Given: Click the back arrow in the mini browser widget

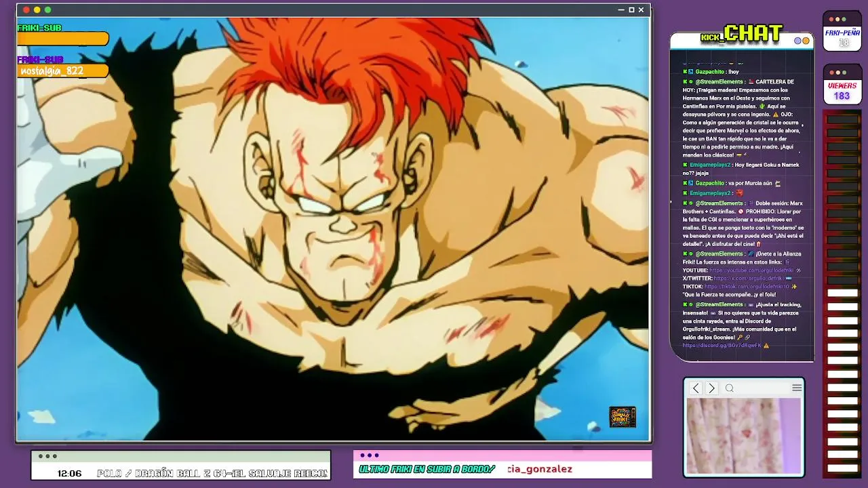Looking at the screenshot, I should coord(696,388).
